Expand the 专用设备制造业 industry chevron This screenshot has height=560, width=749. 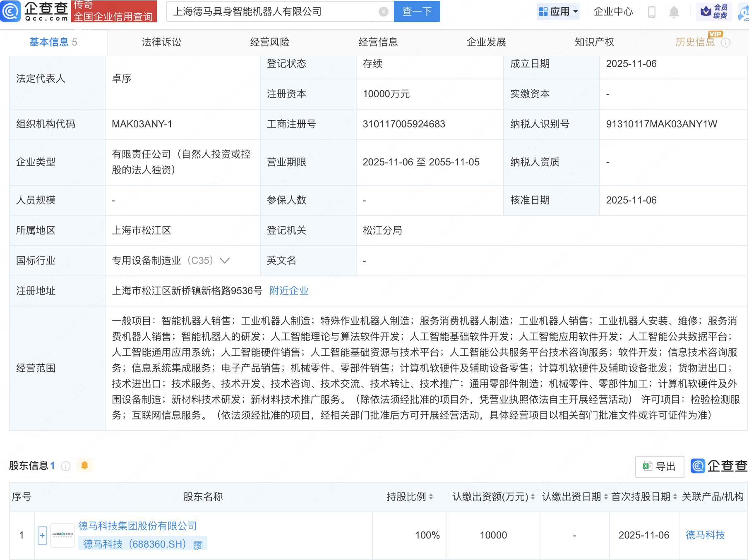(224, 261)
